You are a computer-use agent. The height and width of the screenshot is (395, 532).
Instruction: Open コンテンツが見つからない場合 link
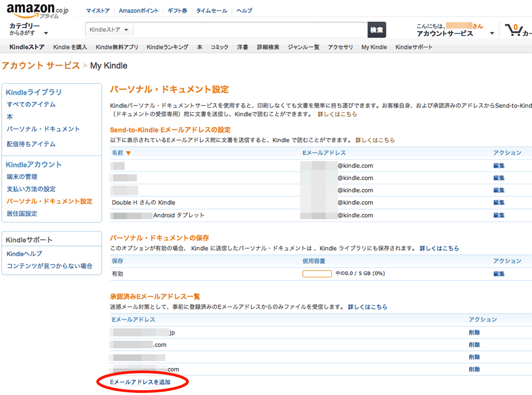click(x=49, y=266)
